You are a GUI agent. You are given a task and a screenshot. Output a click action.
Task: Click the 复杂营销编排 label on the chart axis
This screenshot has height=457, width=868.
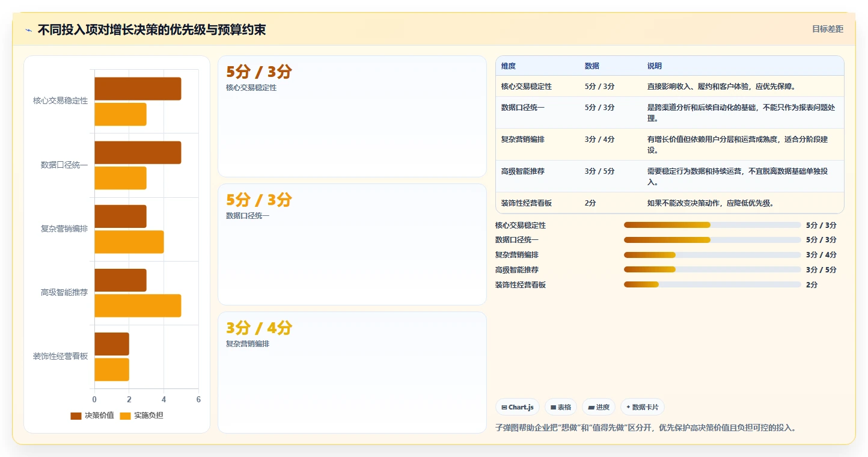click(64, 228)
